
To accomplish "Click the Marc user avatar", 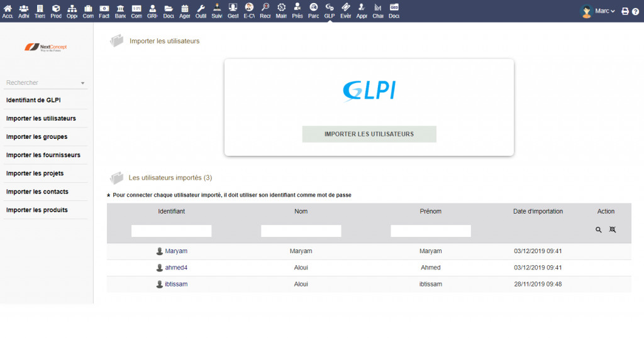I will pos(587,11).
